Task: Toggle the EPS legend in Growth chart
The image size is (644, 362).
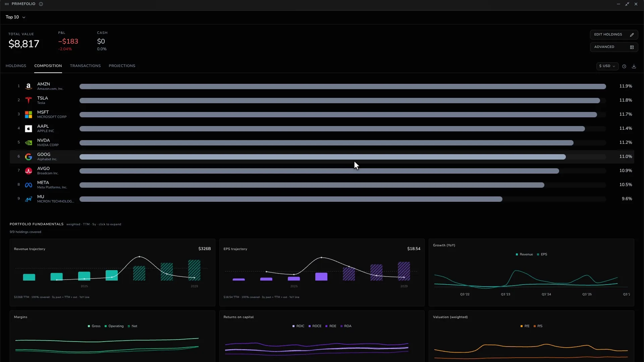Action: point(542,254)
